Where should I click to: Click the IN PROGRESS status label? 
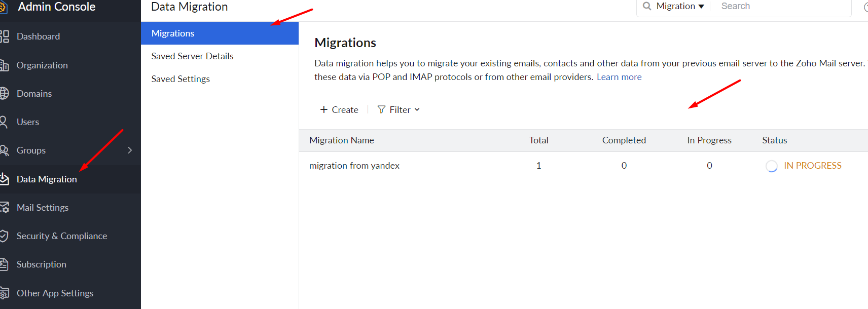coord(812,166)
